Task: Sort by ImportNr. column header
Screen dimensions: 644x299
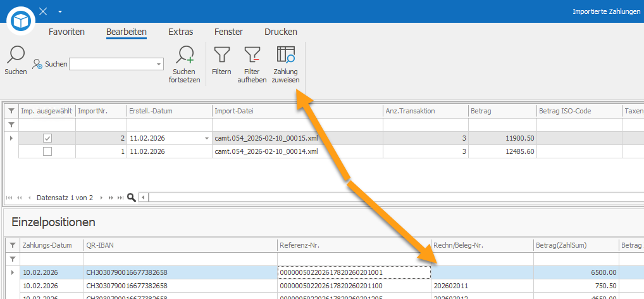Action: coord(101,111)
